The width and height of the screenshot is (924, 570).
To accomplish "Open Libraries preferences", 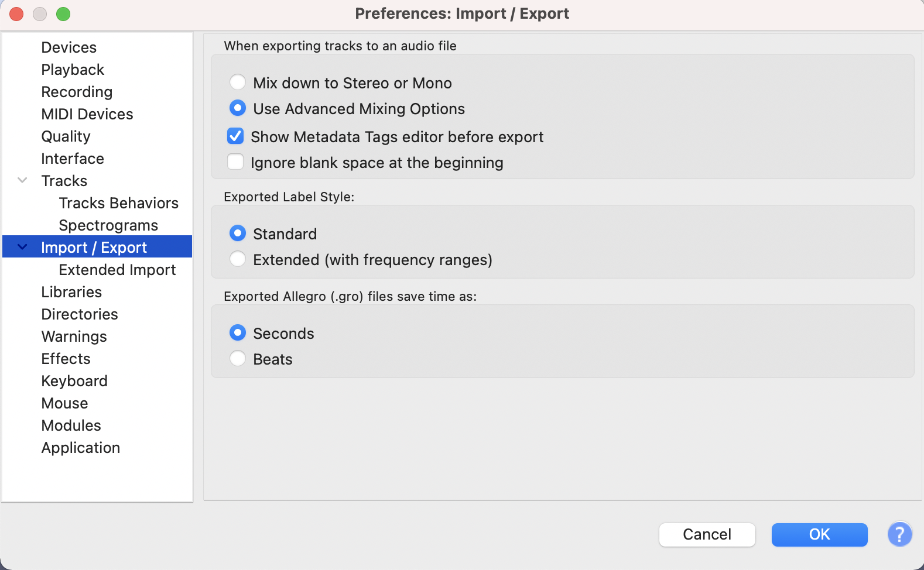I will coord(71,292).
